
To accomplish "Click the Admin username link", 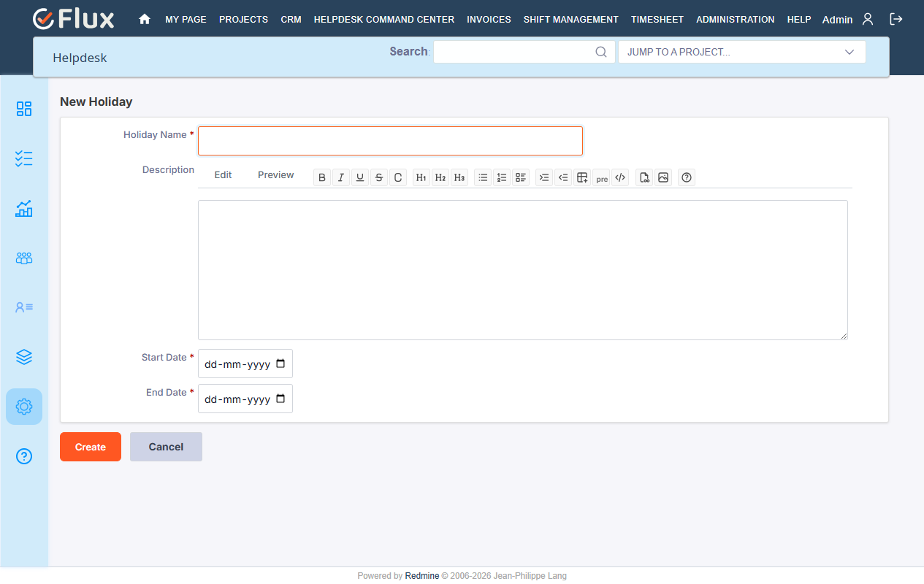I will click(837, 20).
